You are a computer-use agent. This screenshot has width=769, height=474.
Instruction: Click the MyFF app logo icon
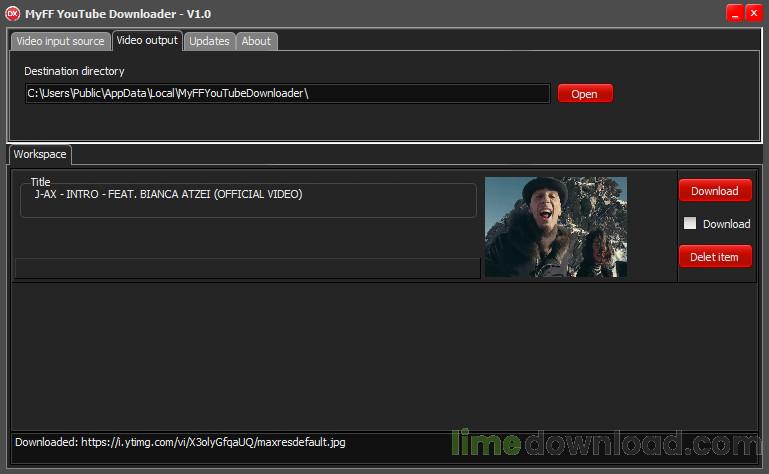point(12,14)
